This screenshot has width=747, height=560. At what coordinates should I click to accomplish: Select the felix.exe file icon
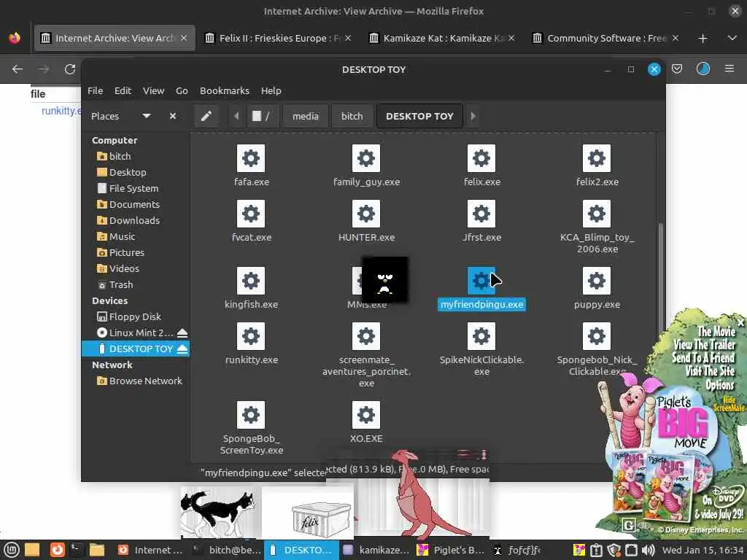pos(481,158)
